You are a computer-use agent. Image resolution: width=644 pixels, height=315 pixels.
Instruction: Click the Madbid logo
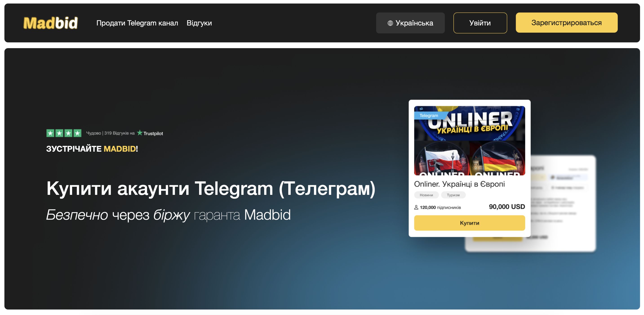point(51,23)
